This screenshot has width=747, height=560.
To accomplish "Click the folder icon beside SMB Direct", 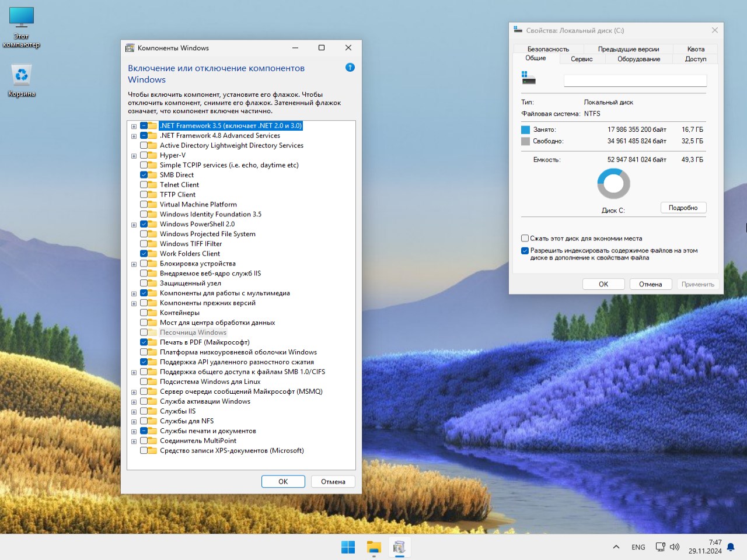I will [153, 175].
